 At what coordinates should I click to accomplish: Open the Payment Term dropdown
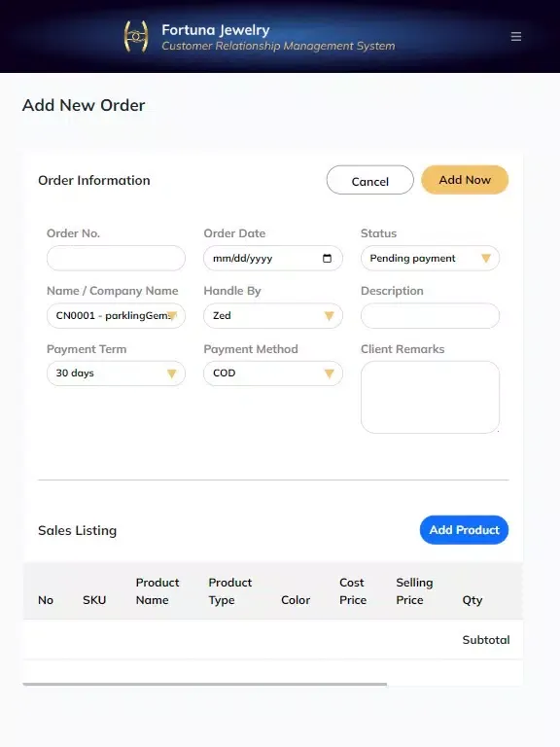(116, 373)
